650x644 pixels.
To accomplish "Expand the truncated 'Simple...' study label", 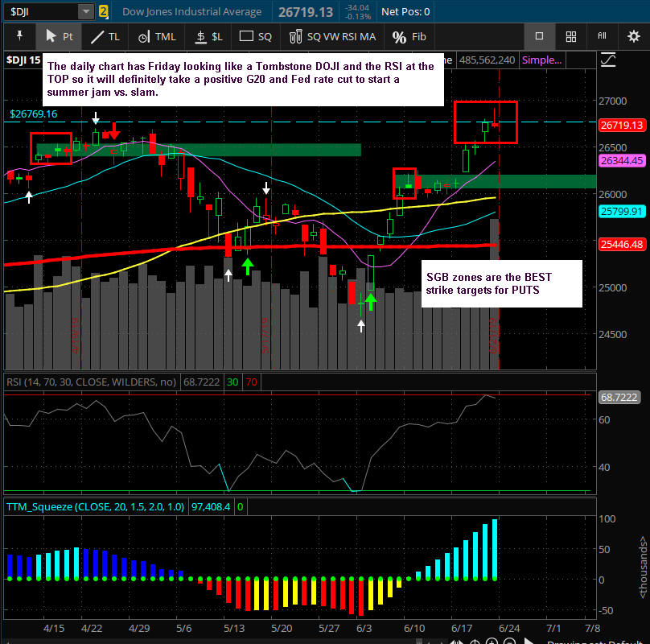I will (x=541, y=60).
